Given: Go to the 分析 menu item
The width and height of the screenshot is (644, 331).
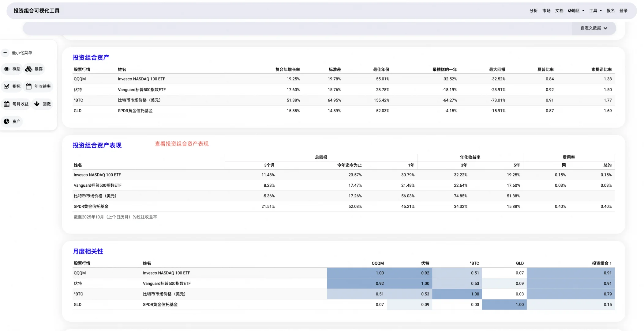Looking at the screenshot, I should tap(533, 11).
